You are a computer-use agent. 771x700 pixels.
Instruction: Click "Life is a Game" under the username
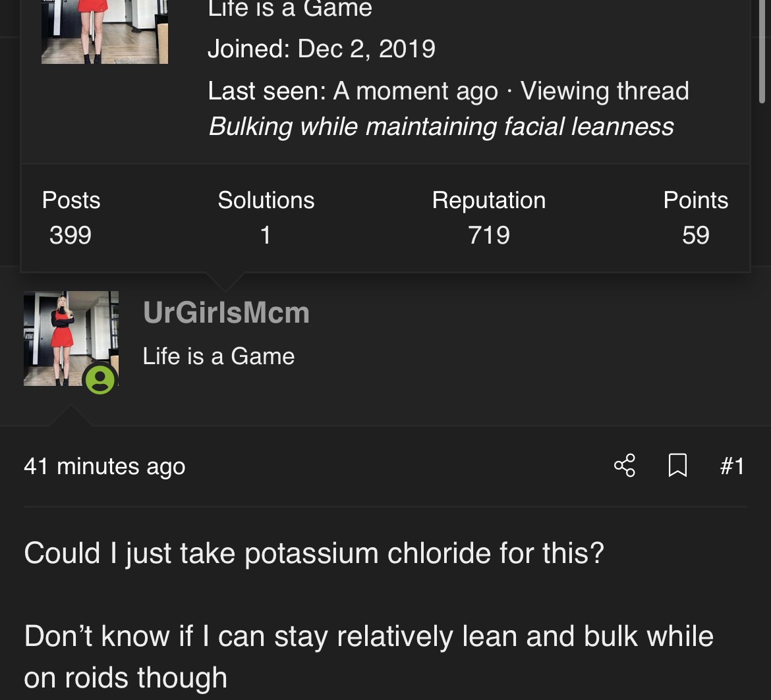[219, 356]
